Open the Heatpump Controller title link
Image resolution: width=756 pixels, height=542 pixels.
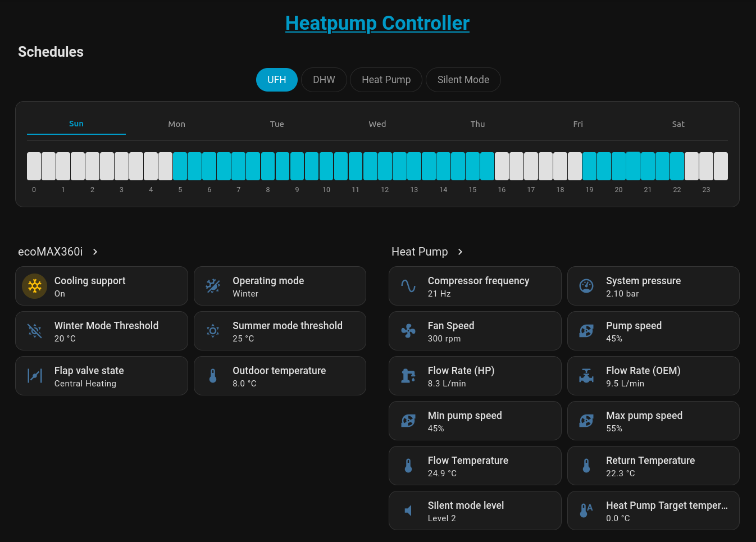(x=377, y=23)
